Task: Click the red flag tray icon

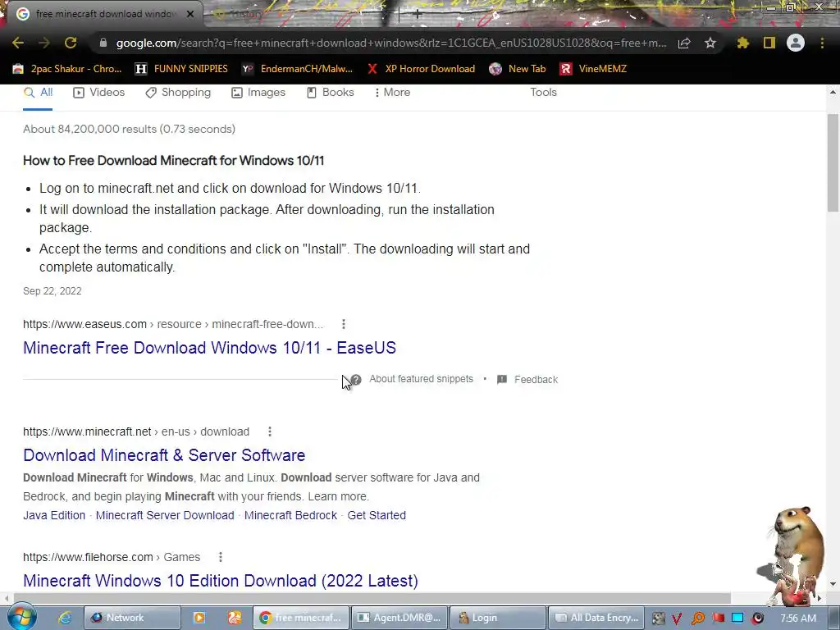Action: click(x=718, y=618)
